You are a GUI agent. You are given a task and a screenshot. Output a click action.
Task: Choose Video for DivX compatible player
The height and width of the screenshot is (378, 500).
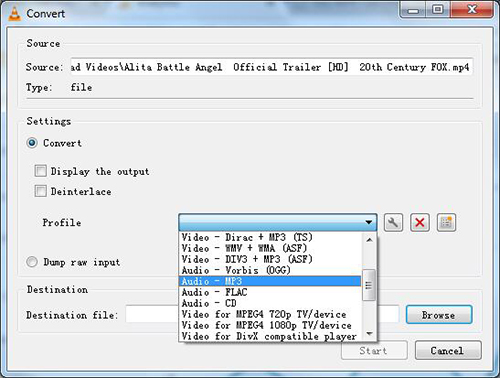(x=270, y=336)
